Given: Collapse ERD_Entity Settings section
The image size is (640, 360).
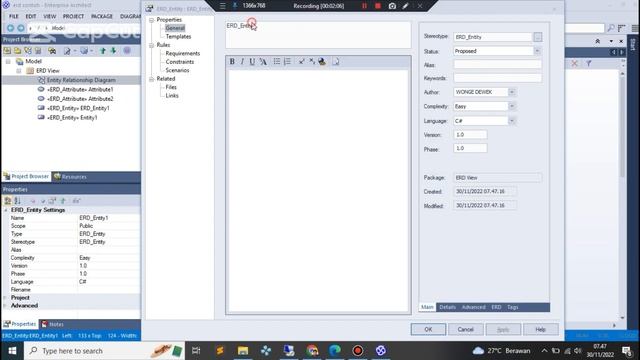Looking at the screenshot, I should coord(6,210).
